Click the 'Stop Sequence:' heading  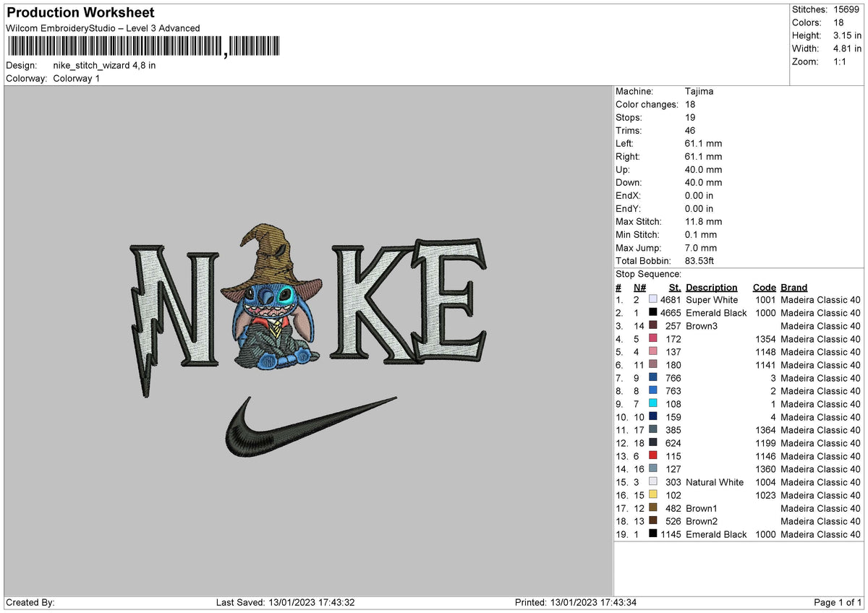(648, 274)
